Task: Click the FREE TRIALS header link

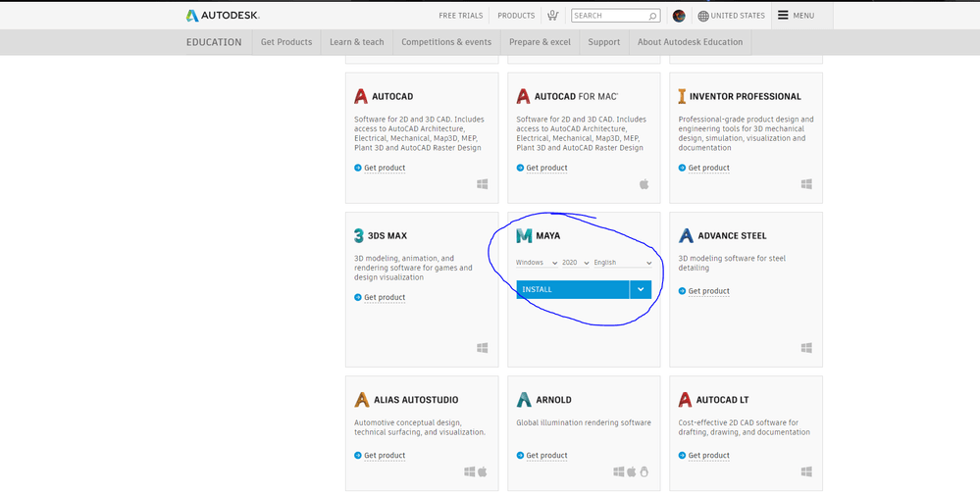Action: click(461, 16)
